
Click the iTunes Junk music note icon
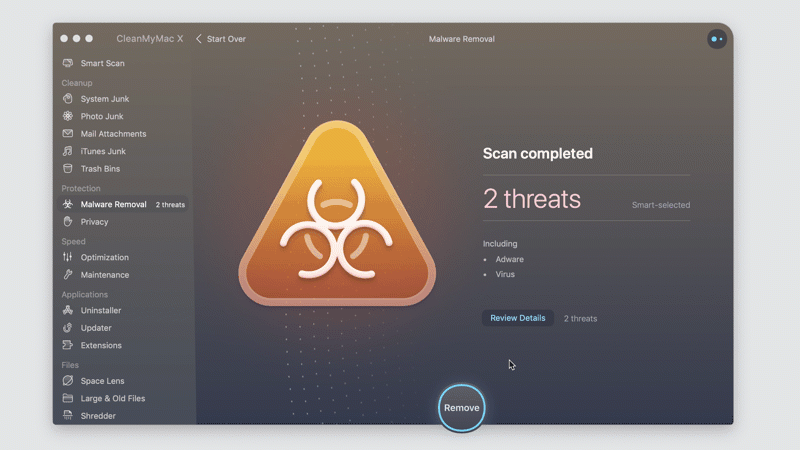(67, 151)
